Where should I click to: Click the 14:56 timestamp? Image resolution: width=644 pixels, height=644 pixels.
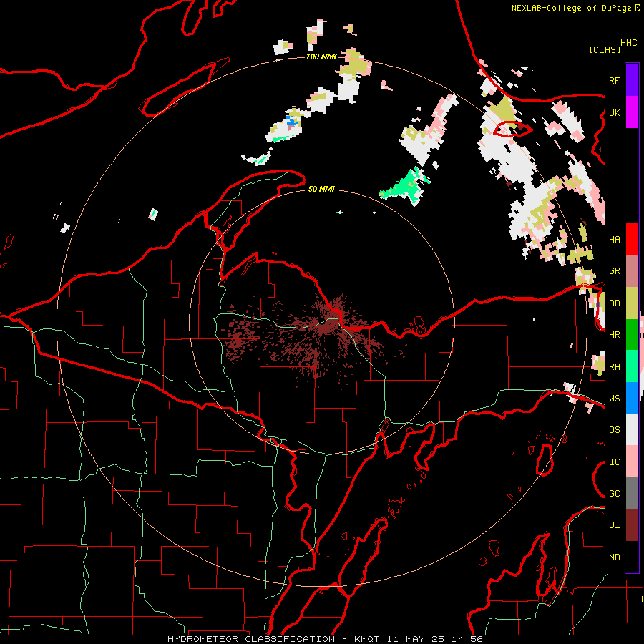(467, 639)
